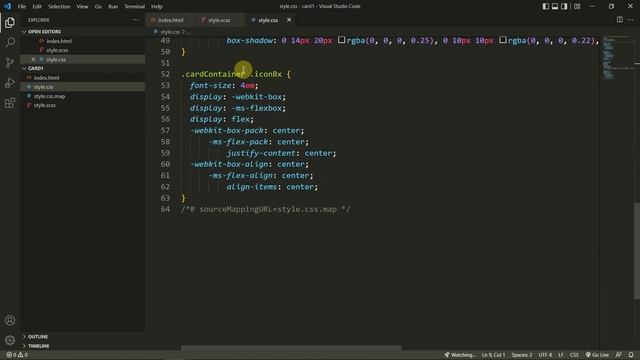This screenshot has height=360, width=640.
Task: Click CSS language mode in status bar
Action: click(574, 355)
